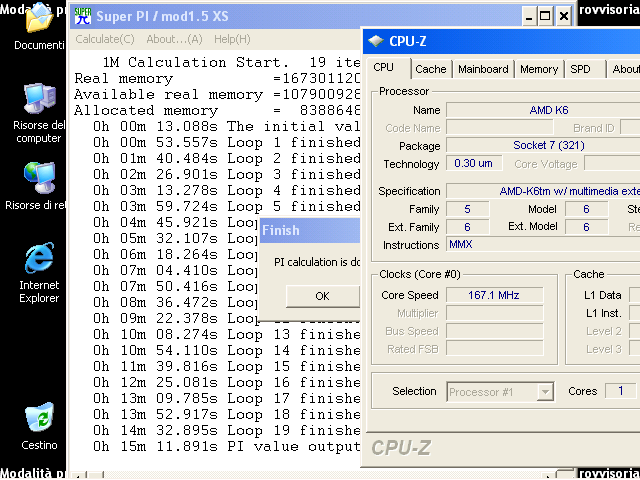The image size is (640, 480).
Task: Click the Ext. Family value 6
Action: (x=467, y=227)
